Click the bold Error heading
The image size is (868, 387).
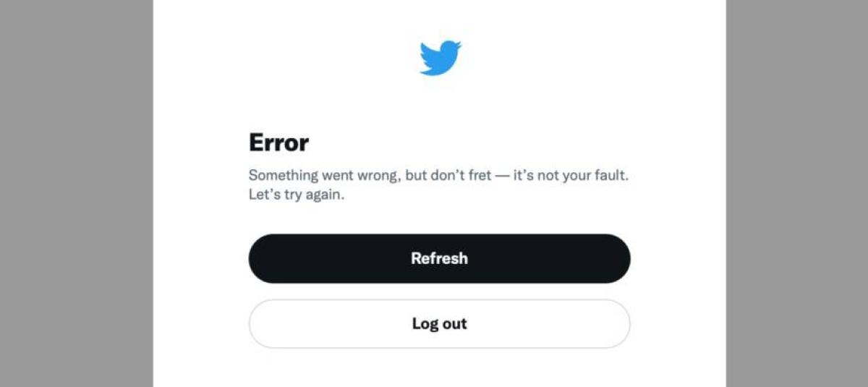point(278,143)
